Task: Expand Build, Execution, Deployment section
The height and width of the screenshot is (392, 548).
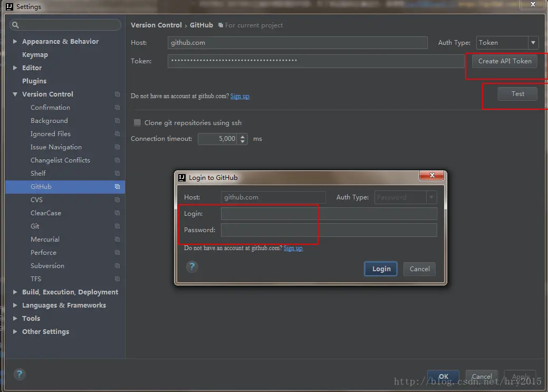Action: coord(15,292)
